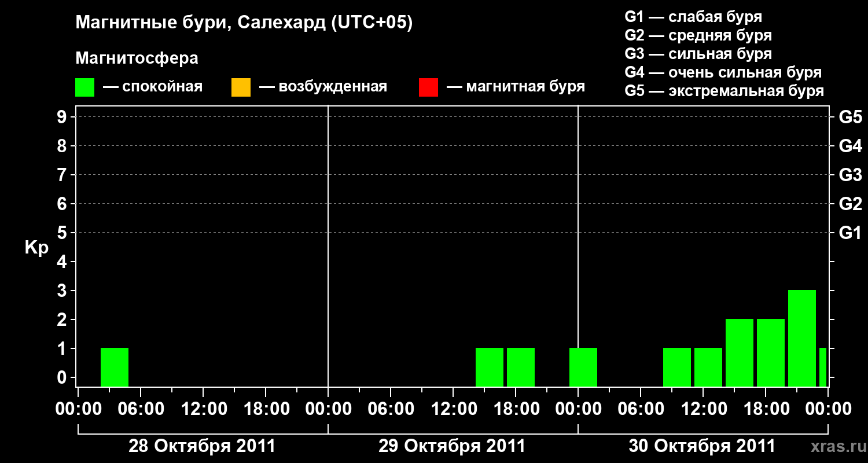Click the 'Магнитосфера' legend heading
868x463 pixels.
[x=137, y=58]
